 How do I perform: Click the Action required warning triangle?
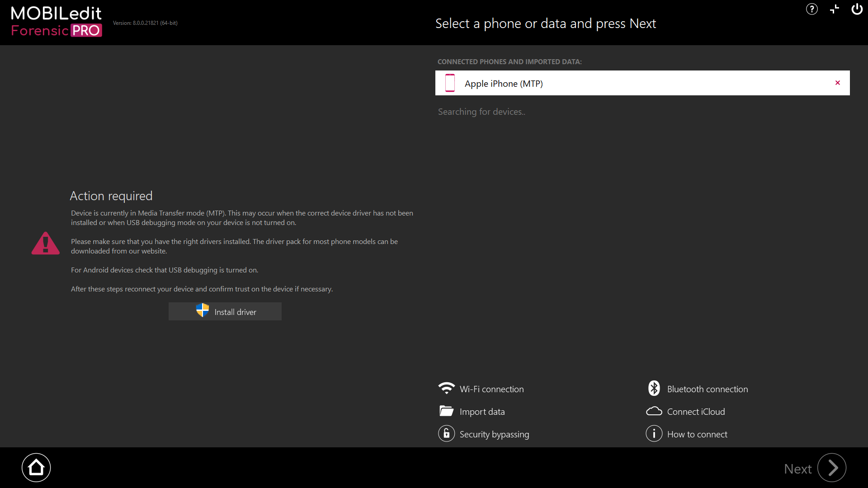coord(45,244)
